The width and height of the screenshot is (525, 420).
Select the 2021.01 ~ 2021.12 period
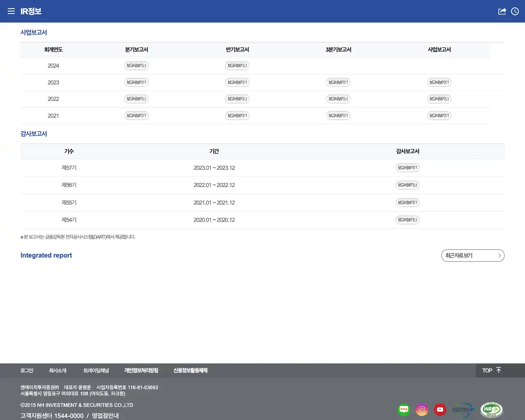point(214,203)
